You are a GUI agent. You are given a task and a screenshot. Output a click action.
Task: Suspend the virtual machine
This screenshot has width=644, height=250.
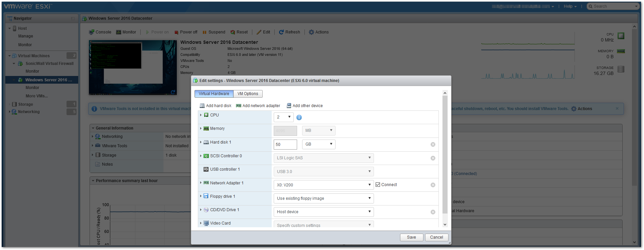coord(214,32)
